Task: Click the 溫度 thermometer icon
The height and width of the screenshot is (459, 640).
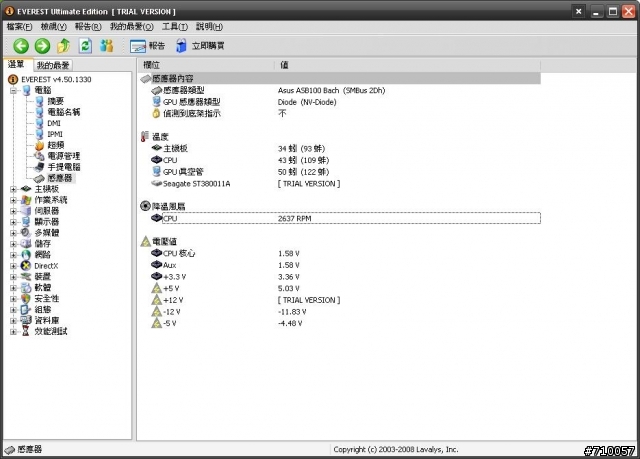Action: [145, 137]
